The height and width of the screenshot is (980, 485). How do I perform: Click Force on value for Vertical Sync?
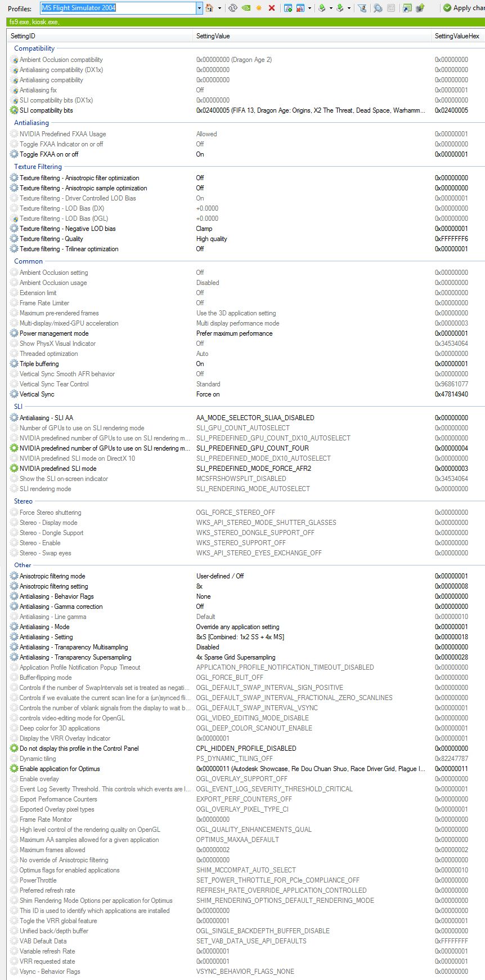(x=208, y=394)
